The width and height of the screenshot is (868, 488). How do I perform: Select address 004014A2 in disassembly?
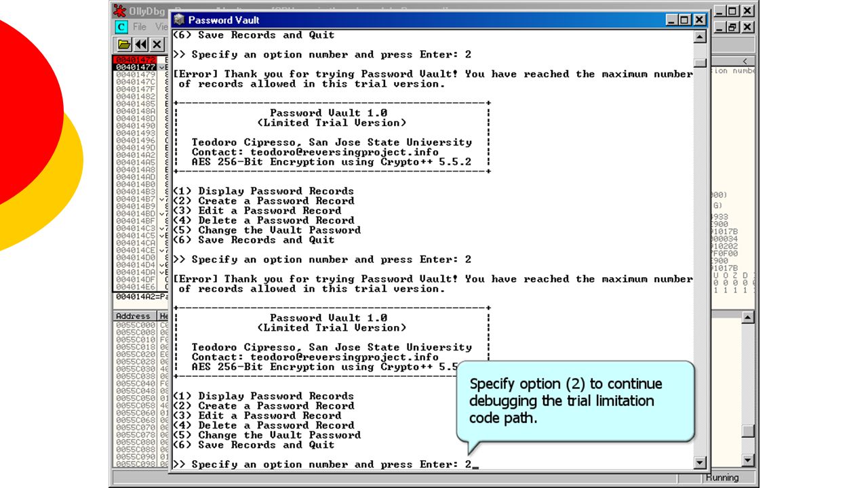[136, 155]
